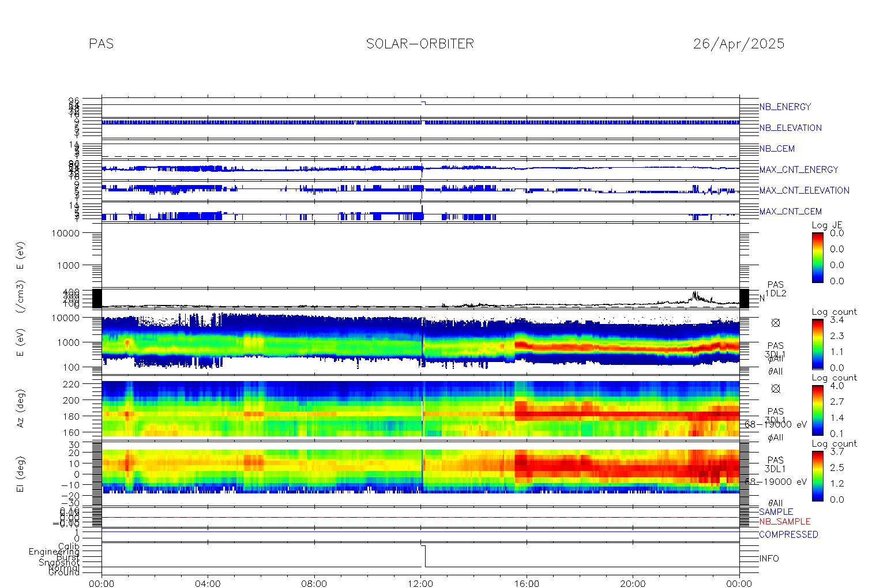The image size is (872, 588).
Task: Click the COMPRESSED label
Action: (x=788, y=534)
